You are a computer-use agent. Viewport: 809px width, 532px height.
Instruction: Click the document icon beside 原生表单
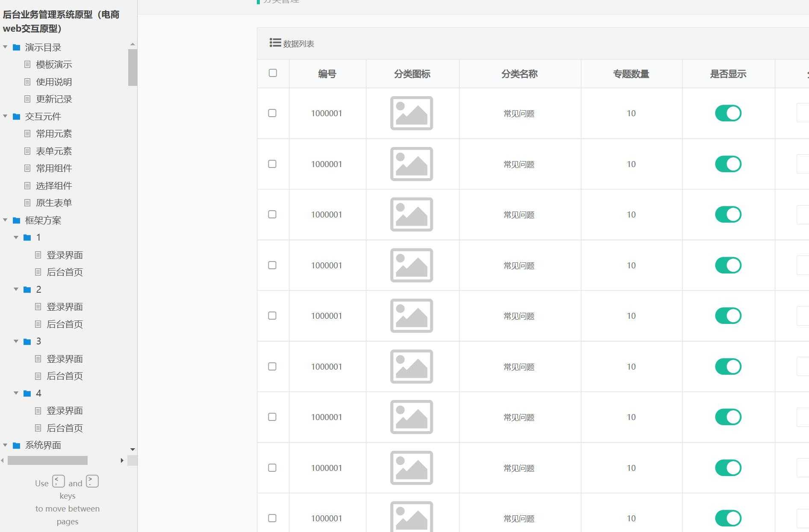(x=27, y=203)
